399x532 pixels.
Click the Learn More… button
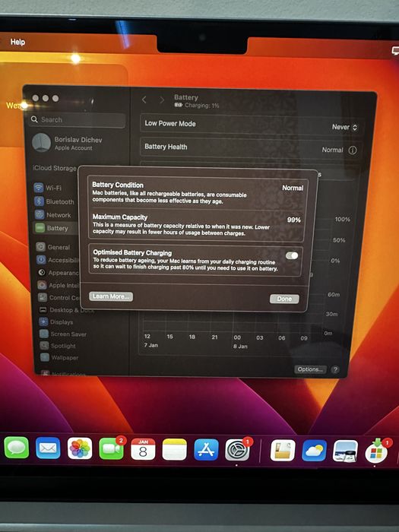111,296
